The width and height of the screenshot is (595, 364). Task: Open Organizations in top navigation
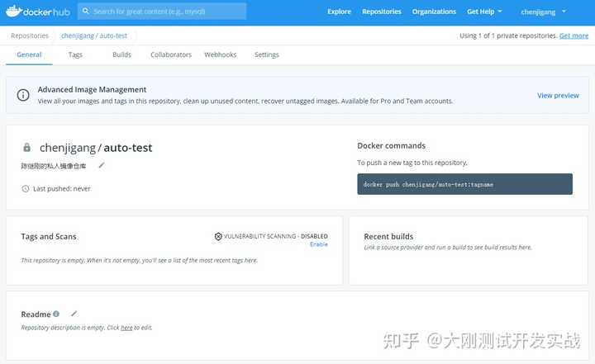click(x=434, y=12)
